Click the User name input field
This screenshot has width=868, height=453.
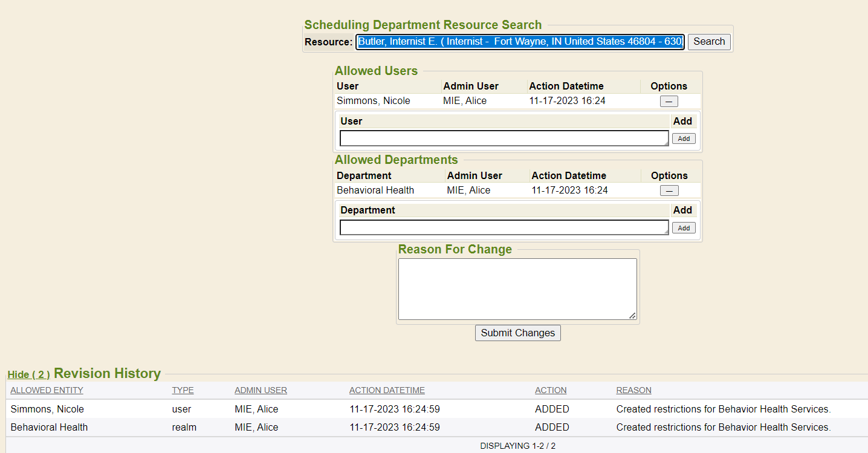[x=504, y=139]
